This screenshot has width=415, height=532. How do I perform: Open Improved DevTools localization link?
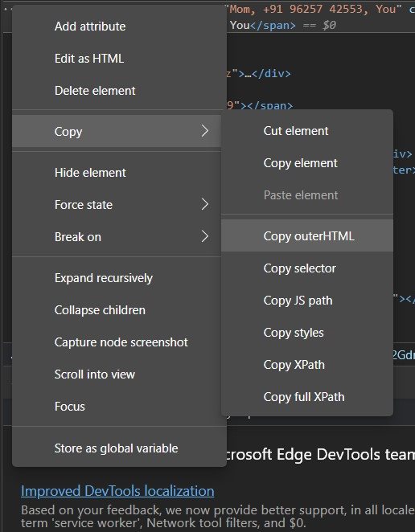pos(117,491)
